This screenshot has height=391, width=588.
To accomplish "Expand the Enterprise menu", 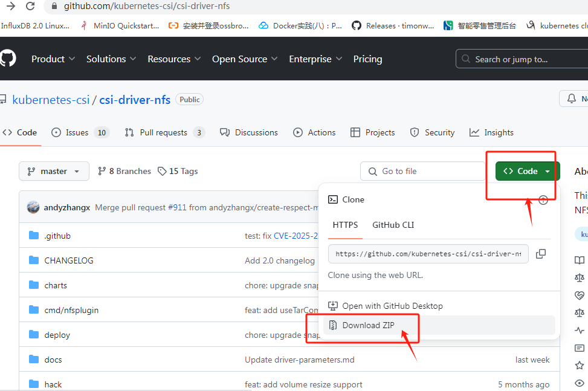I will tap(315, 59).
